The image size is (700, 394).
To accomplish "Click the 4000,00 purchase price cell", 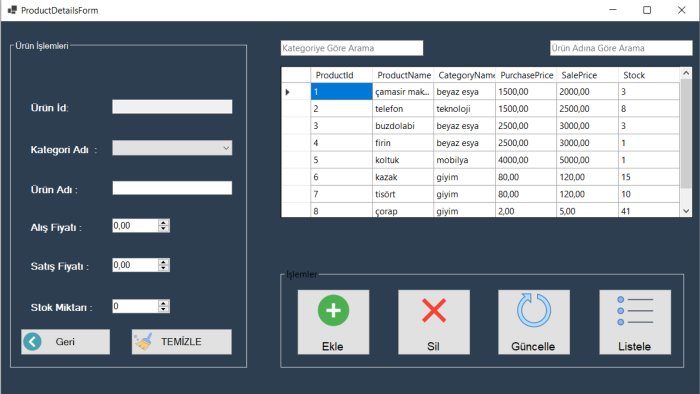I will (x=526, y=160).
